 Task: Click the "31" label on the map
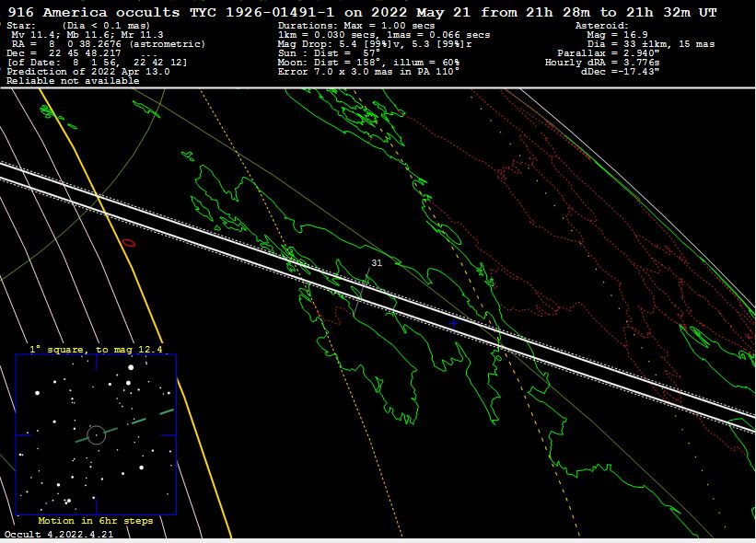[377, 263]
